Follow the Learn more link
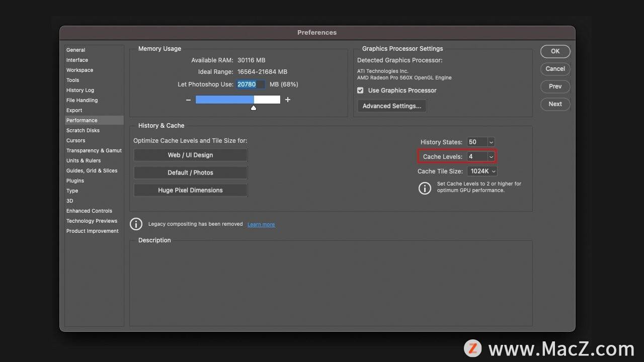 261,224
